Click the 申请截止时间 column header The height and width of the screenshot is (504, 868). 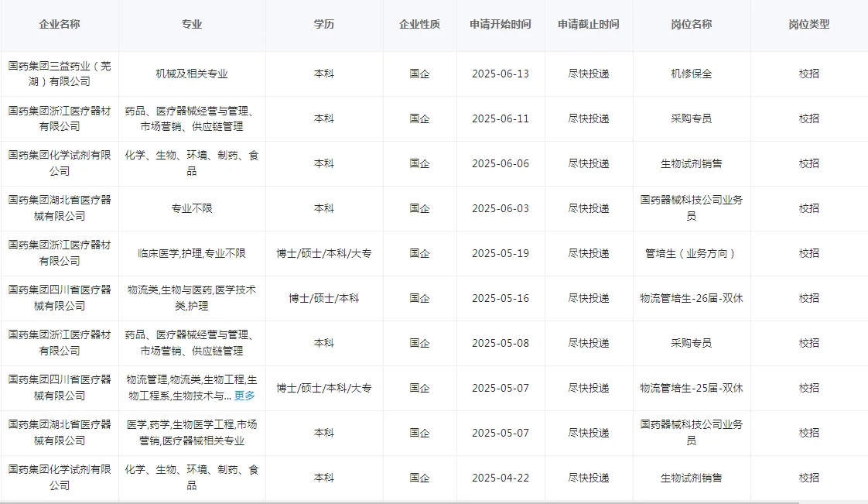[589, 24]
